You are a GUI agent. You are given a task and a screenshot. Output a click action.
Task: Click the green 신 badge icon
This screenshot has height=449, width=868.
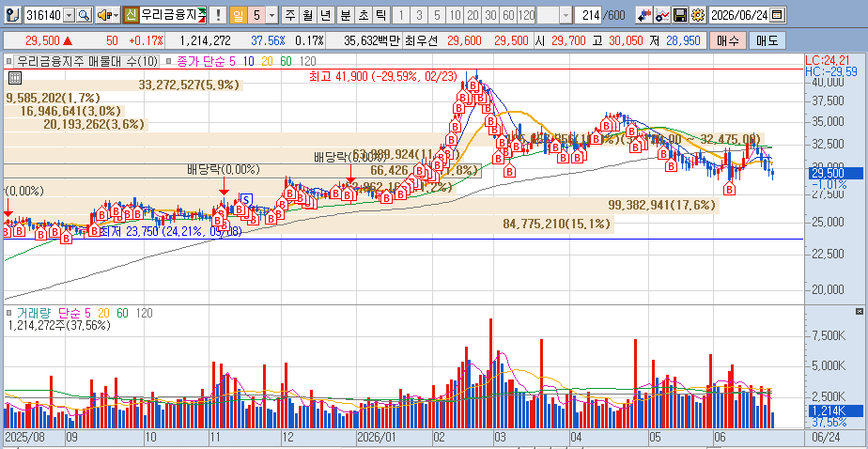[131, 16]
